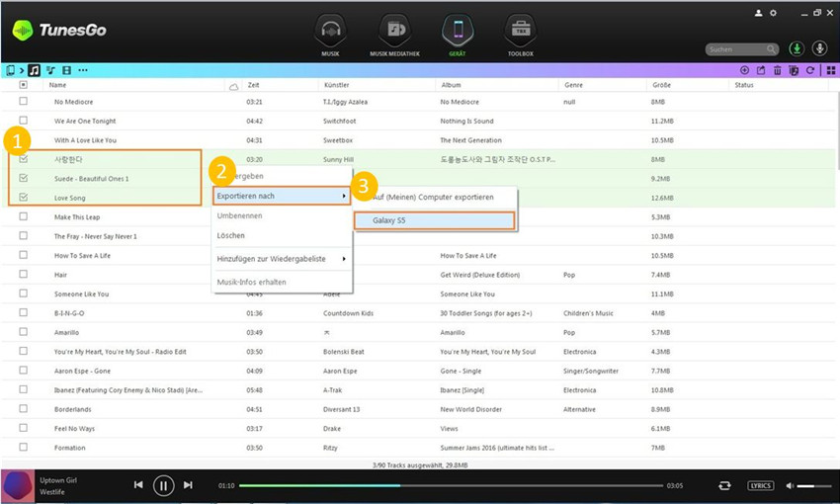The width and height of the screenshot is (840, 504).
Task: Select the music note category icon
Action: pyautogui.click(x=35, y=70)
